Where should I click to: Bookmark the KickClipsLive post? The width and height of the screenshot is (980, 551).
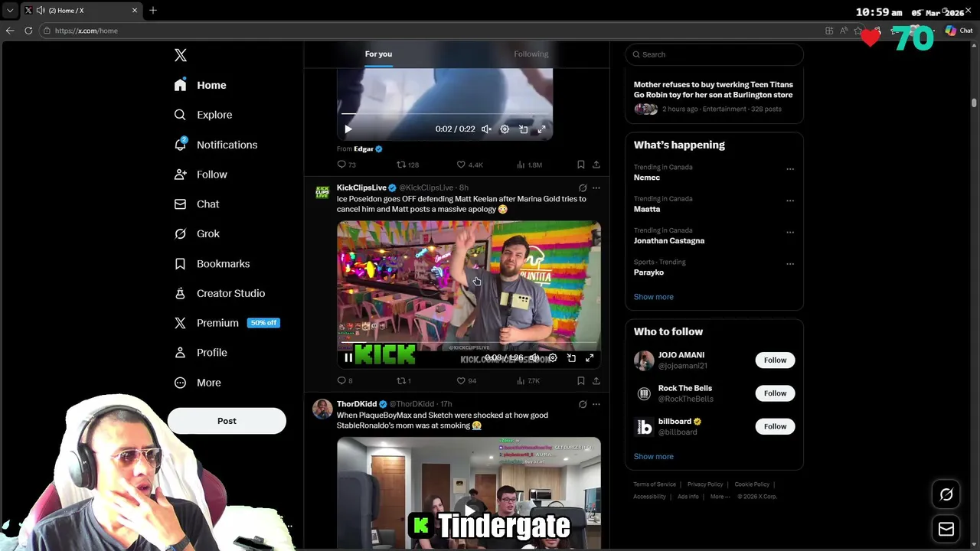(x=581, y=380)
